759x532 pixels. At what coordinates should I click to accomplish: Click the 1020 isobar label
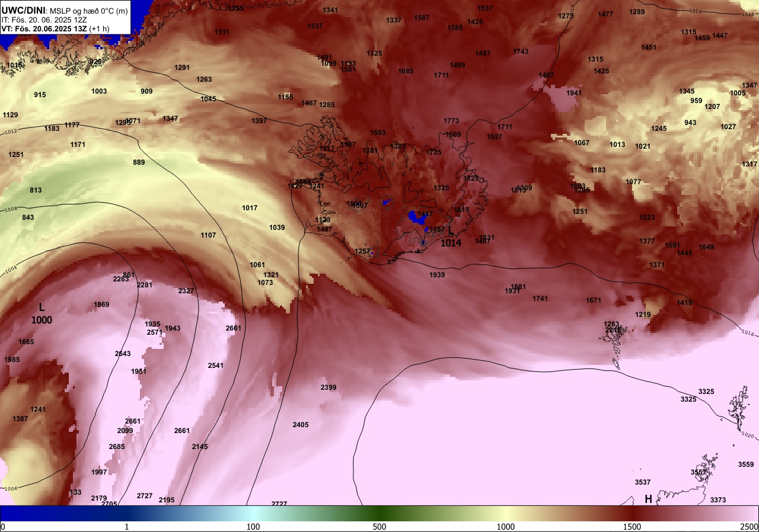point(748,435)
